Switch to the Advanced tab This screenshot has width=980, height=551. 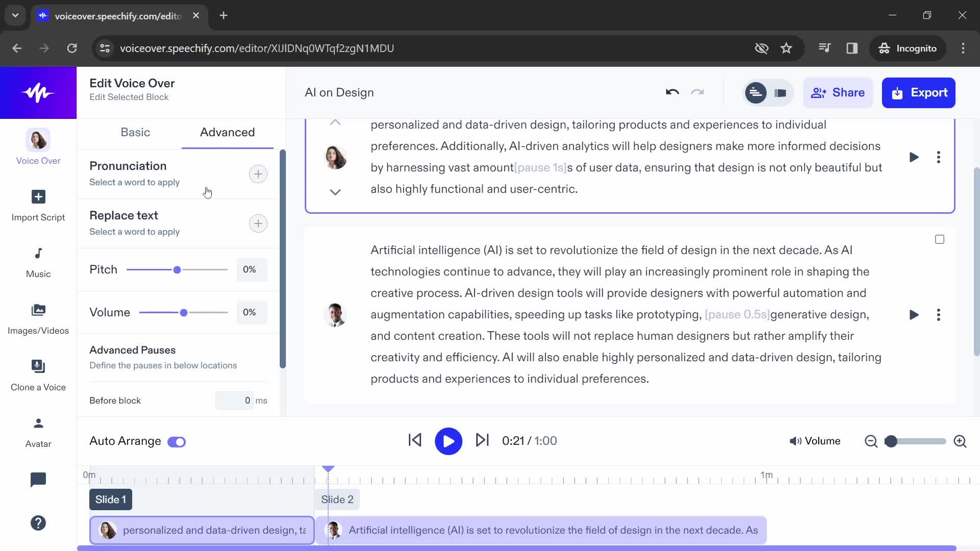pyautogui.click(x=228, y=132)
